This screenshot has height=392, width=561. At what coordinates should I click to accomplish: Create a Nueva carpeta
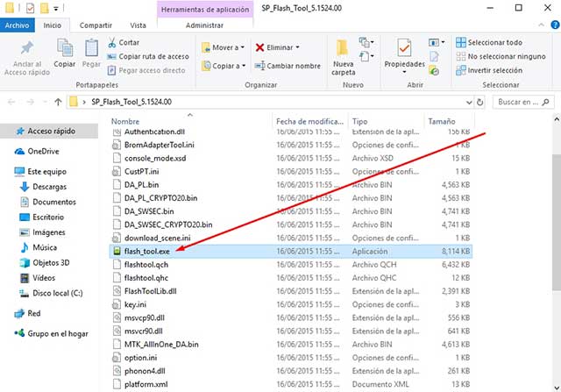tap(343, 57)
